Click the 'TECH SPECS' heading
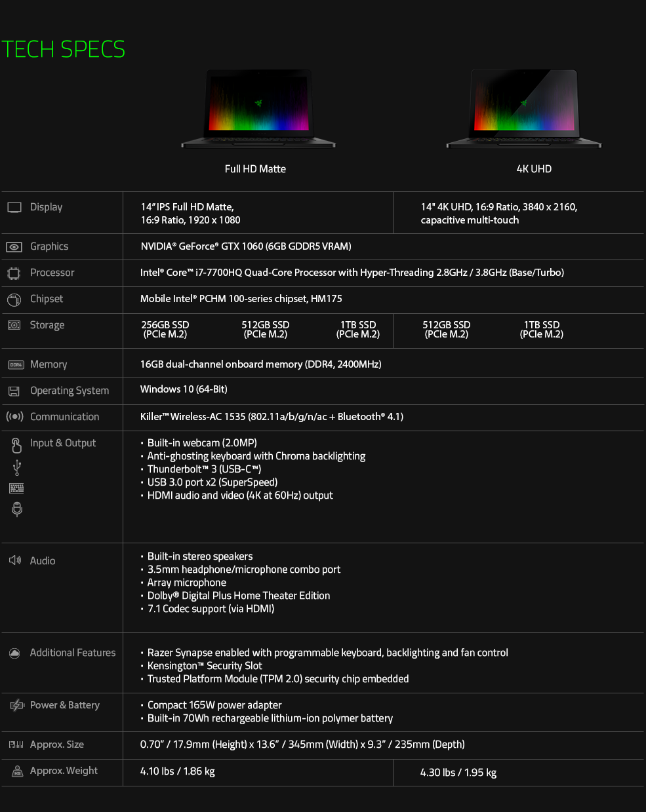The image size is (646, 812). point(63,50)
